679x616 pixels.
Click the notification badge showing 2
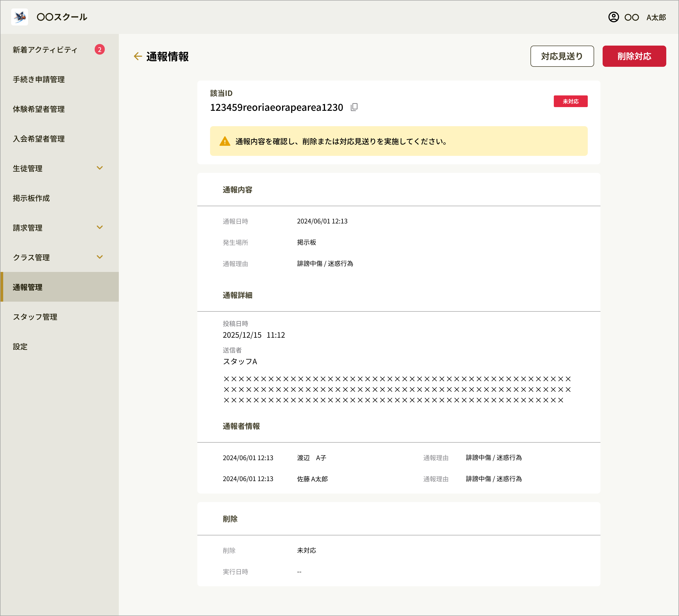click(x=99, y=50)
